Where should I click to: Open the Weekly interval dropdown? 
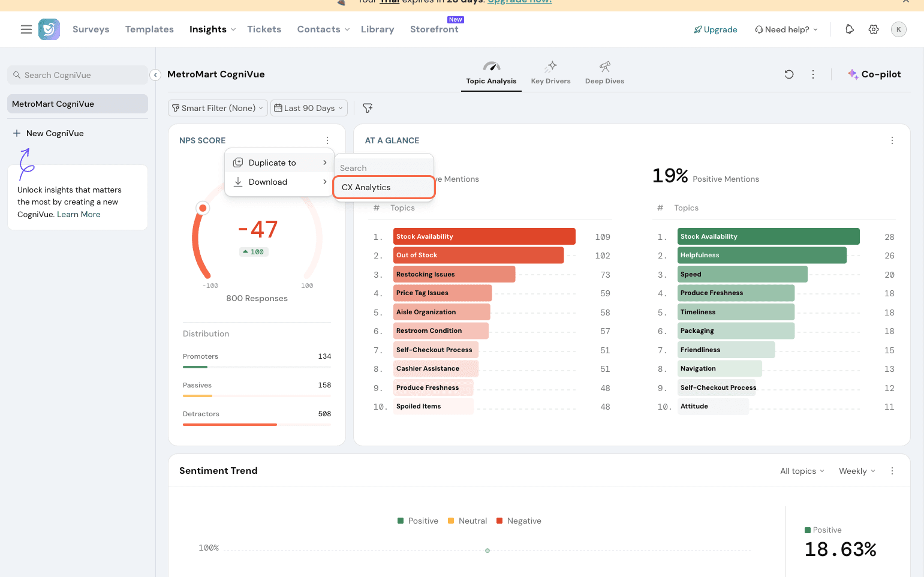tap(857, 471)
